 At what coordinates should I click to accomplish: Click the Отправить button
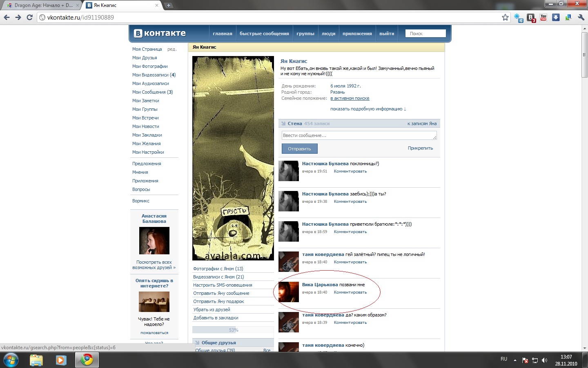point(299,149)
